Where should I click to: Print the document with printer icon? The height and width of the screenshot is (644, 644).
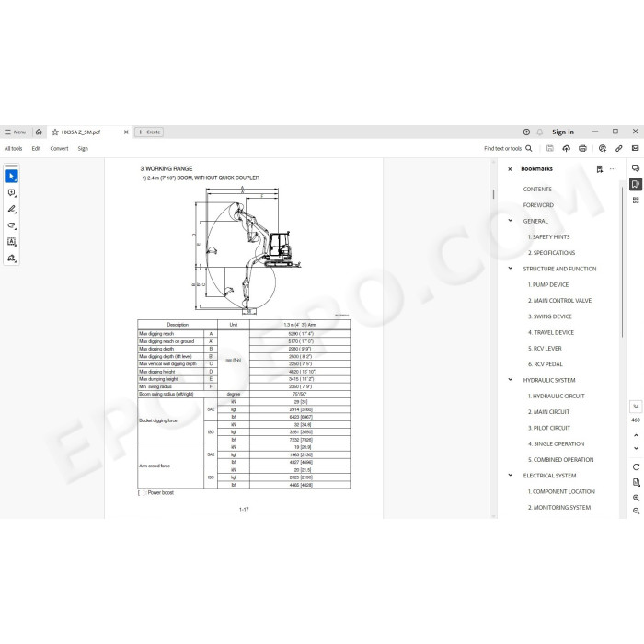click(x=582, y=149)
